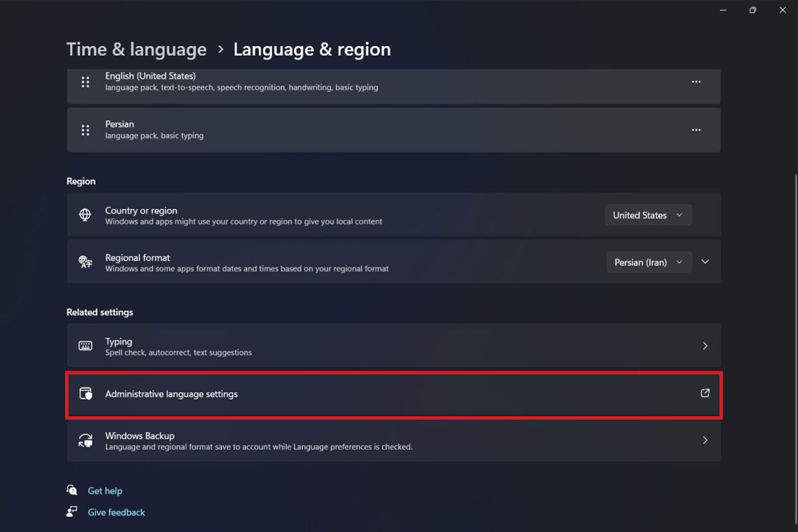The height and width of the screenshot is (532, 798).
Task: Click the Administrative language settings shield icon
Action: pyautogui.click(x=86, y=394)
